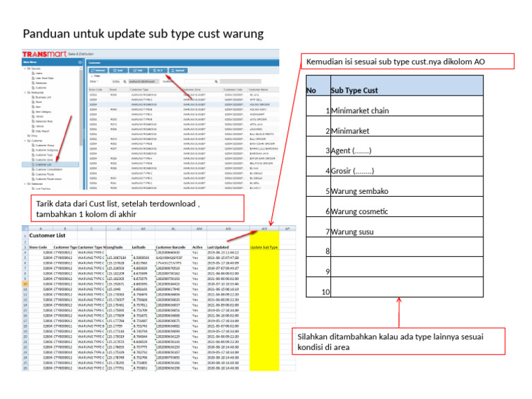The image size is (532, 399).
Task: Collapse the Salesman tree node at bottom
Action: pyautogui.click(x=25, y=184)
